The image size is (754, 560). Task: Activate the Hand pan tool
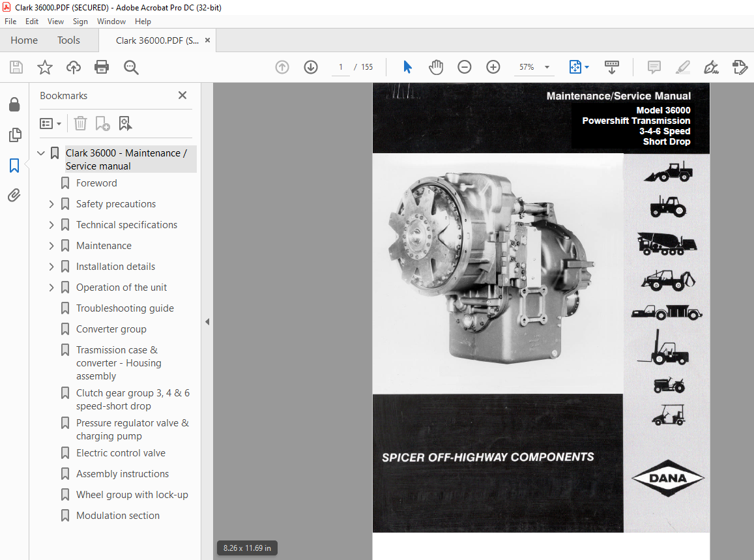pyautogui.click(x=436, y=67)
